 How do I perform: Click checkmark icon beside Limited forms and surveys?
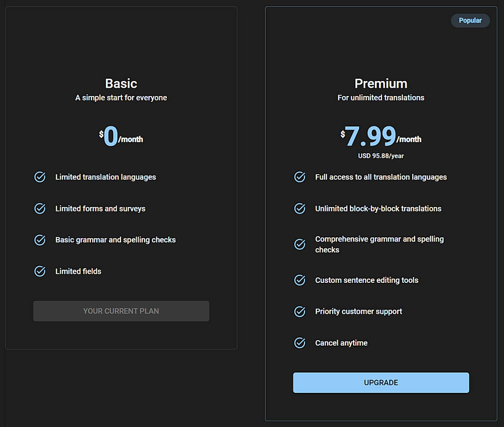click(40, 209)
